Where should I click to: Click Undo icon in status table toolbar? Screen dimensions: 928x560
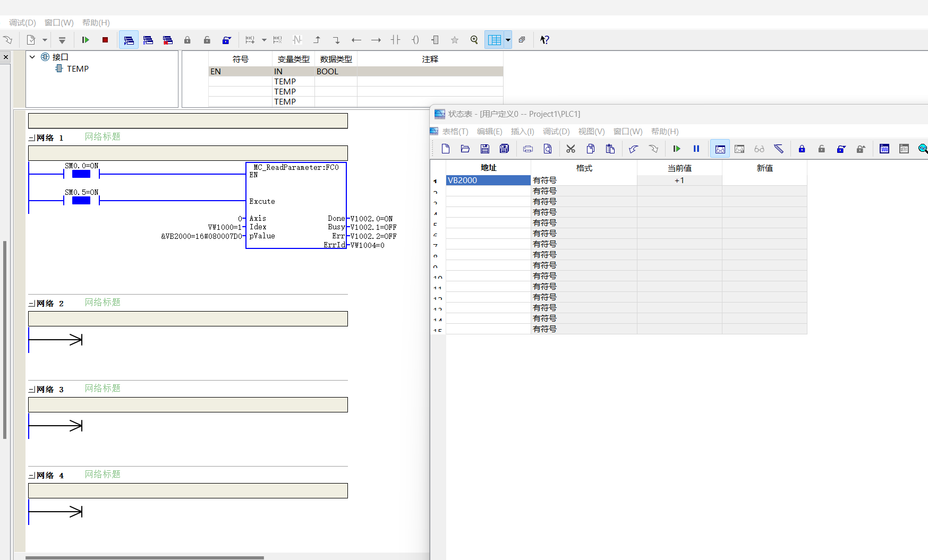pyautogui.click(x=634, y=149)
